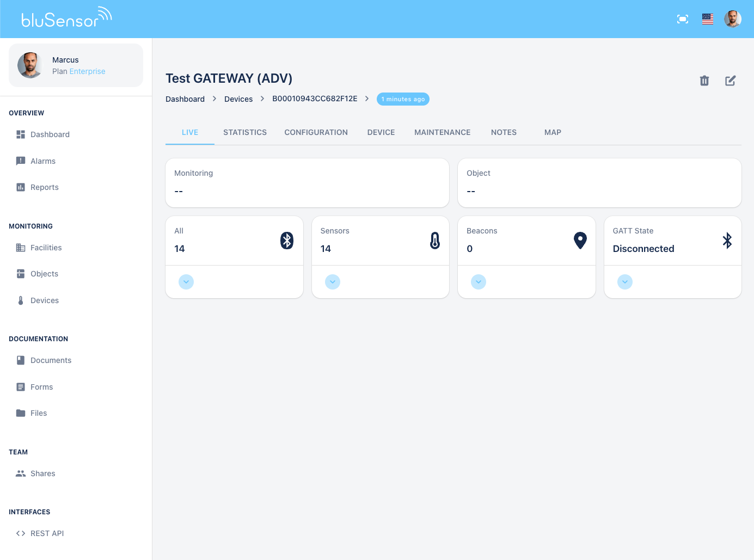Screen dimensions: 754x560
Task: Click the location pin icon on Beacons card
Action: pos(580,240)
